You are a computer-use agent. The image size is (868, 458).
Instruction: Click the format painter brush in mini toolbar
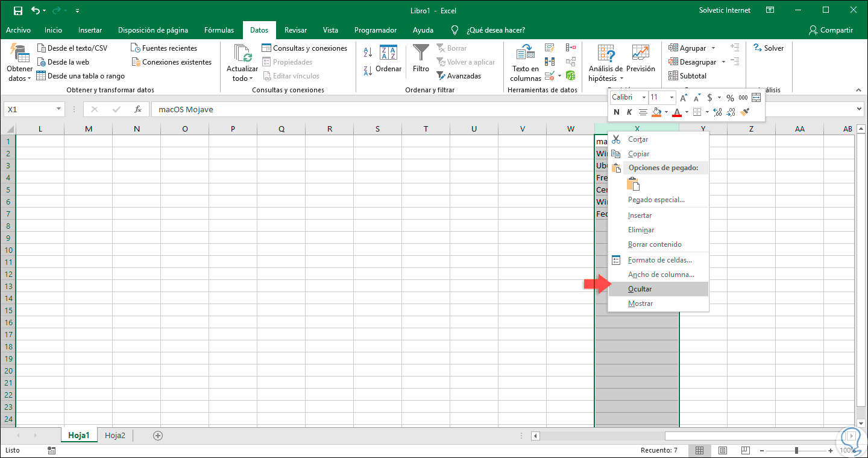tap(744, 112)
